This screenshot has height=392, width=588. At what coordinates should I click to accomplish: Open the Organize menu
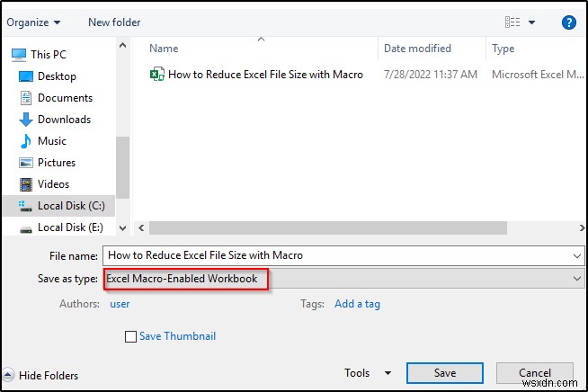coord(33,22)
